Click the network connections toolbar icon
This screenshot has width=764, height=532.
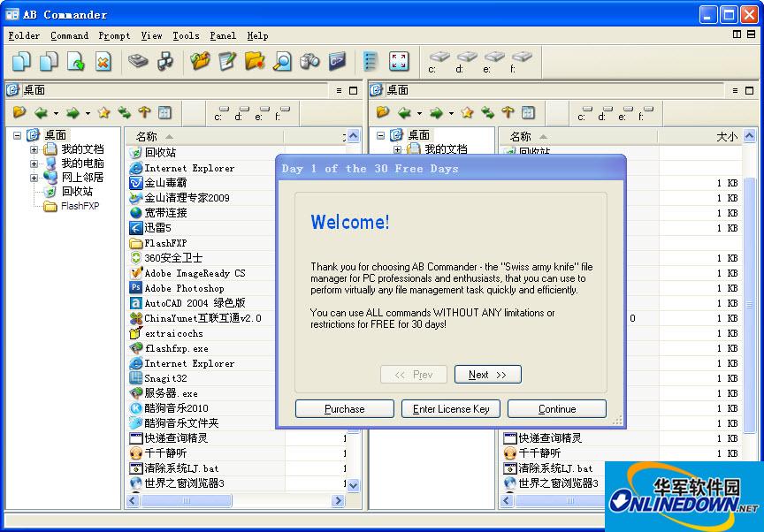[165, 62]
